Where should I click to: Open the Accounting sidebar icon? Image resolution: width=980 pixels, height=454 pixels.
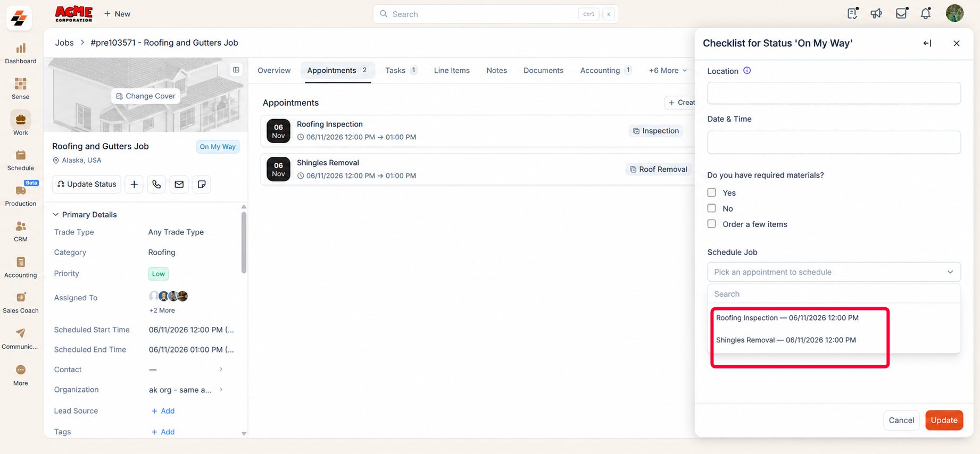click(21, 262)
